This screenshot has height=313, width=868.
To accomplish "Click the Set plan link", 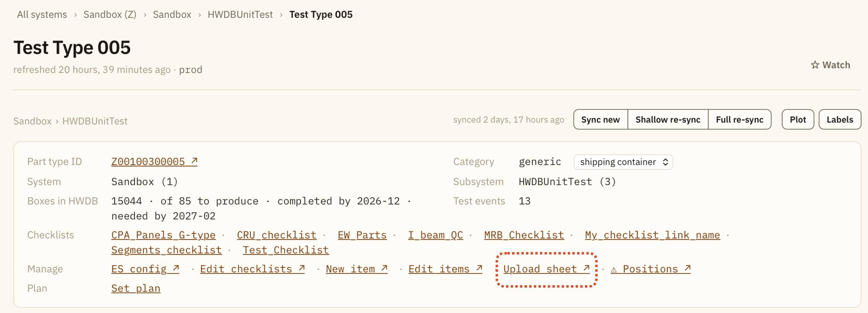I will 136,289.
